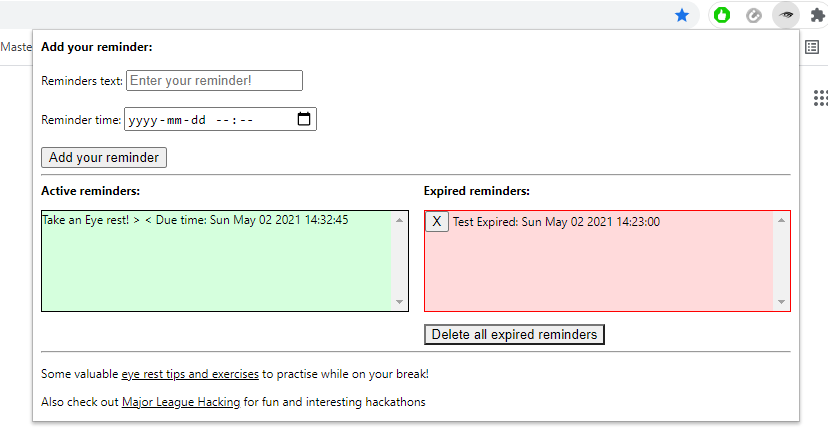Click the blue bookmark star icon
Screen dimensions: 828x443
(x=682, y=15)
